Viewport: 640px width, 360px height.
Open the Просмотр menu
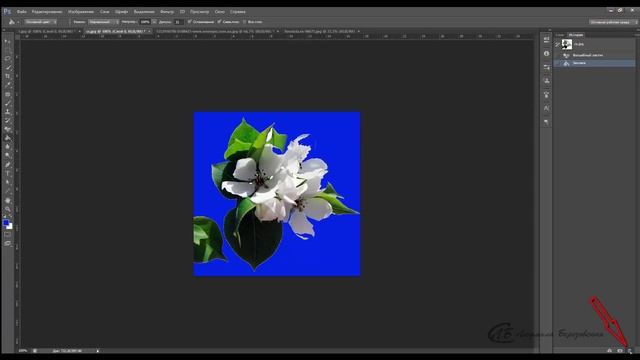pyautogui.click(x=199, y=12)
